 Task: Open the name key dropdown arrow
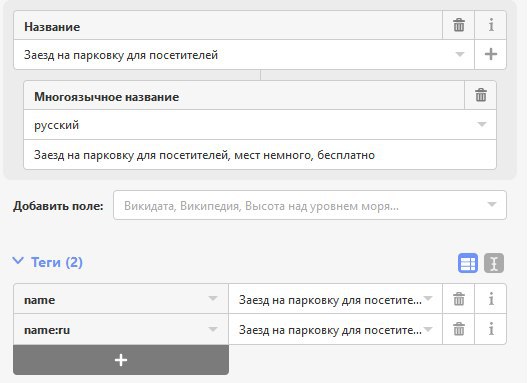click(x=212, y=298)
